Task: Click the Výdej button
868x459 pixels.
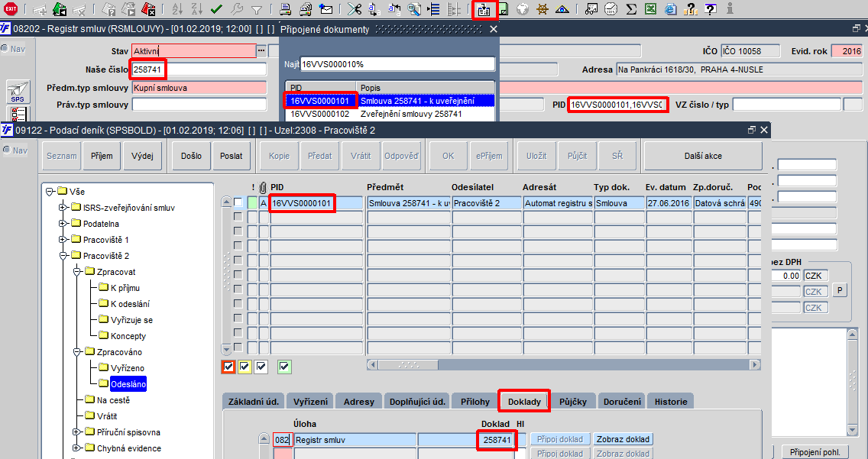Action: (142, 156)
